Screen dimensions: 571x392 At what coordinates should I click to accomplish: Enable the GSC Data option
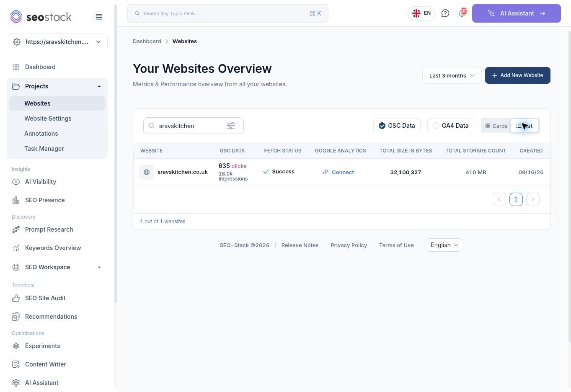coord(397,126)
